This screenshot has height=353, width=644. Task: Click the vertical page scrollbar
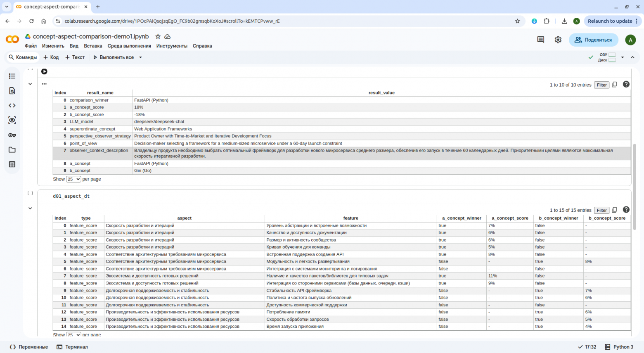coord(635,187)
